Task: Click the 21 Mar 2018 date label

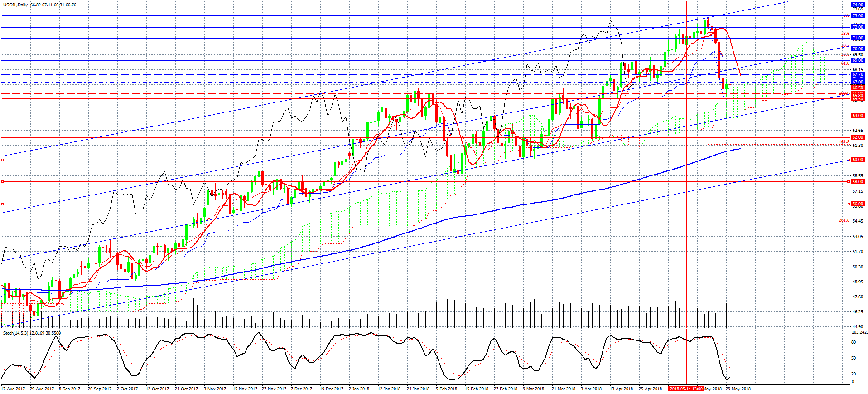Action: click(564, 389)
